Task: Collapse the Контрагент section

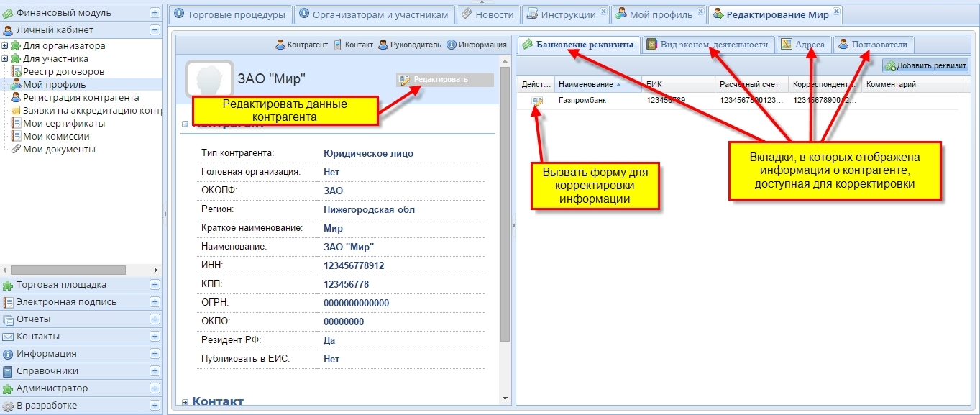Action: coord(185,124)
